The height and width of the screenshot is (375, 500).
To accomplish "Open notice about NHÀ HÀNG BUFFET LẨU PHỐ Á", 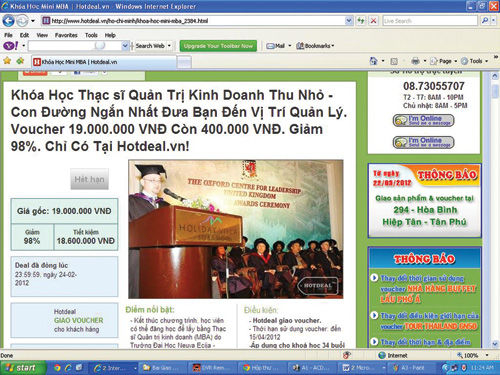I will (428, 289).
